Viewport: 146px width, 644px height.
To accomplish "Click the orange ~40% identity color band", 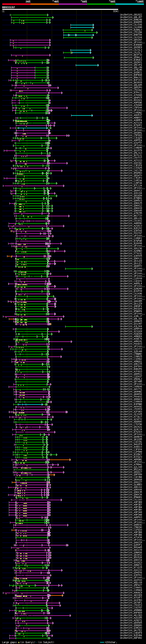I will [45, 4].
